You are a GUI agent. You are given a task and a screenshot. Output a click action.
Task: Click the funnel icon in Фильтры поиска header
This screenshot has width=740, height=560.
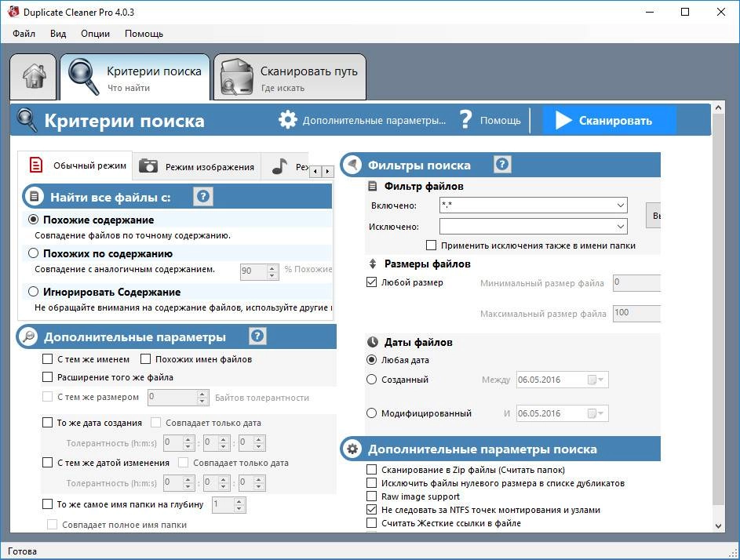pos(352,165)
